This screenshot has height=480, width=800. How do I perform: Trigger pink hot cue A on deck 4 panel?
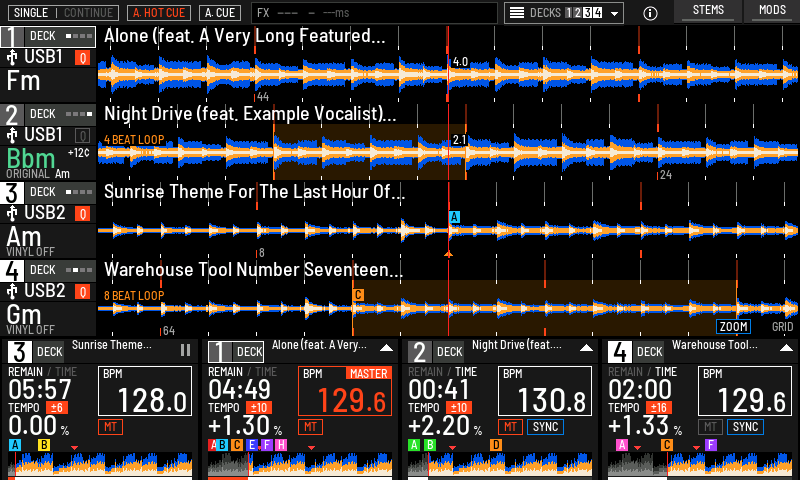(621, 445)
